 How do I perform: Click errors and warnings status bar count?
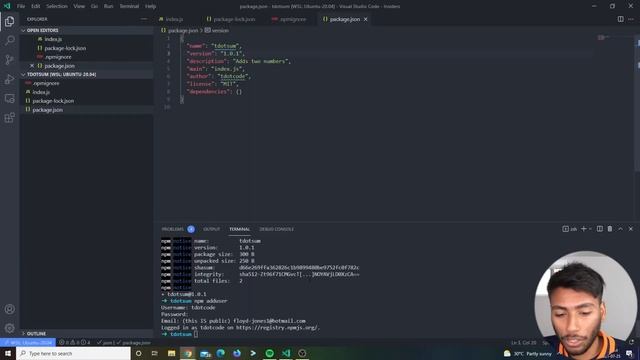(74, 342)
